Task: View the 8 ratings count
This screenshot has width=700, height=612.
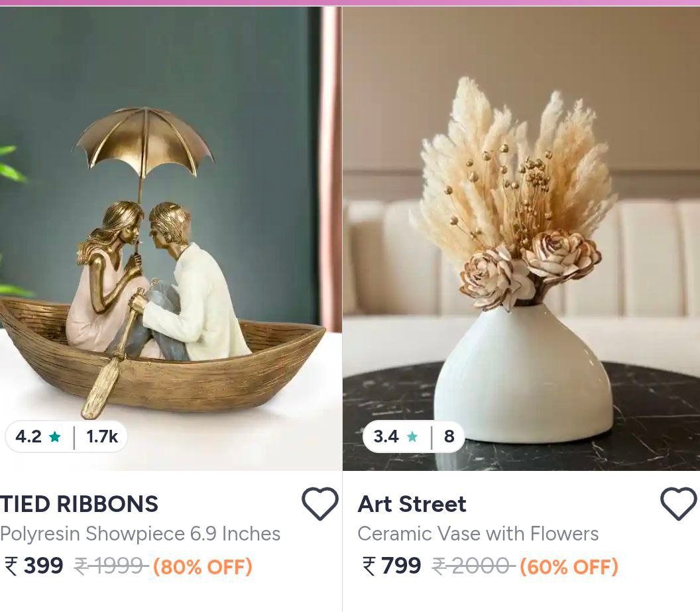Action: [x=449, y=436]
